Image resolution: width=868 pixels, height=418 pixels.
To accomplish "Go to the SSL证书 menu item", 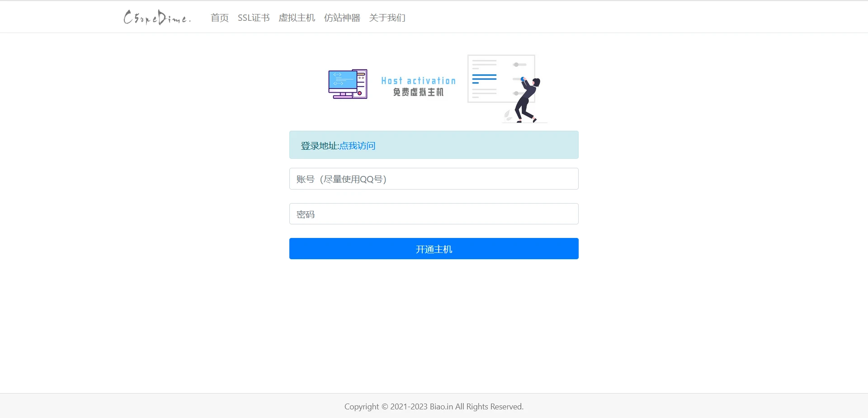I will pos(254,18).
